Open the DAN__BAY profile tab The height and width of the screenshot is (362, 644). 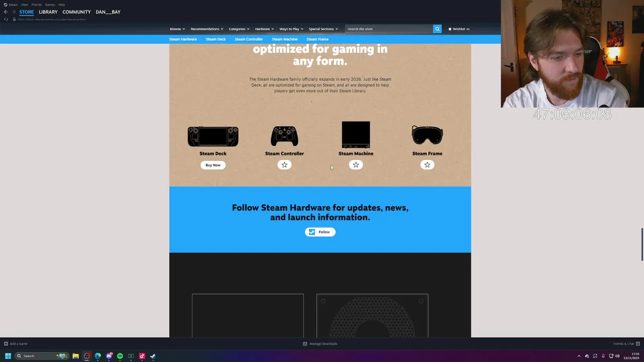108,12
